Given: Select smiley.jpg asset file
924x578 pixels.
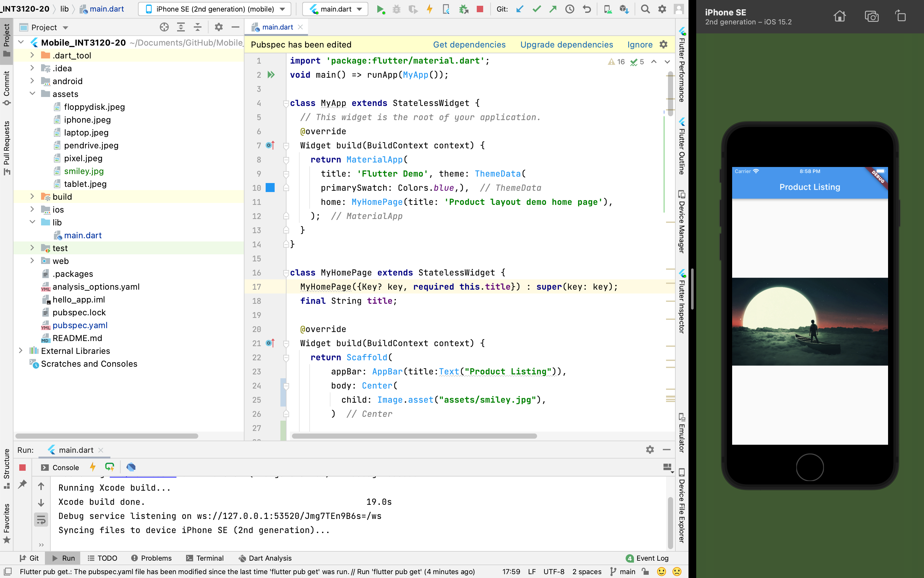Looking at the screenshot, I should pos(84,171).
